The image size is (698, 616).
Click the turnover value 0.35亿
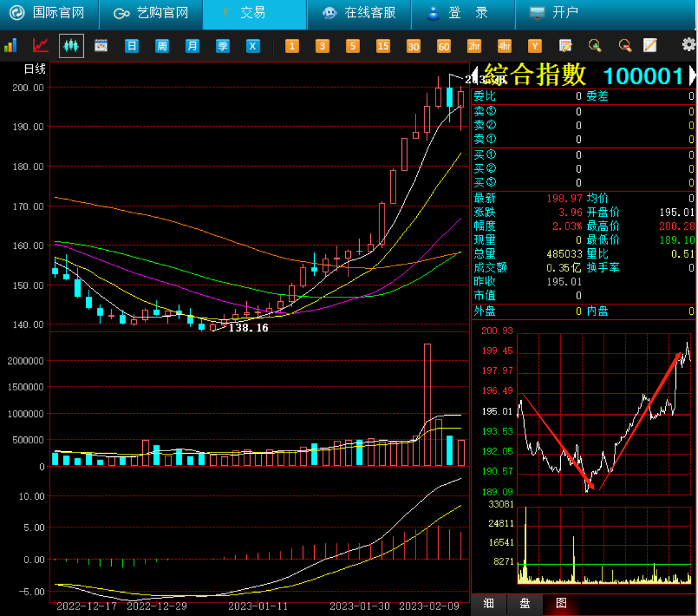[564, 268]
